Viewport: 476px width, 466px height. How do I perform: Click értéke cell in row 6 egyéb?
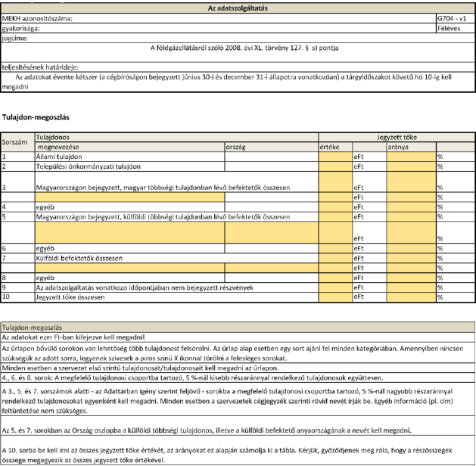tap(335, 248)
